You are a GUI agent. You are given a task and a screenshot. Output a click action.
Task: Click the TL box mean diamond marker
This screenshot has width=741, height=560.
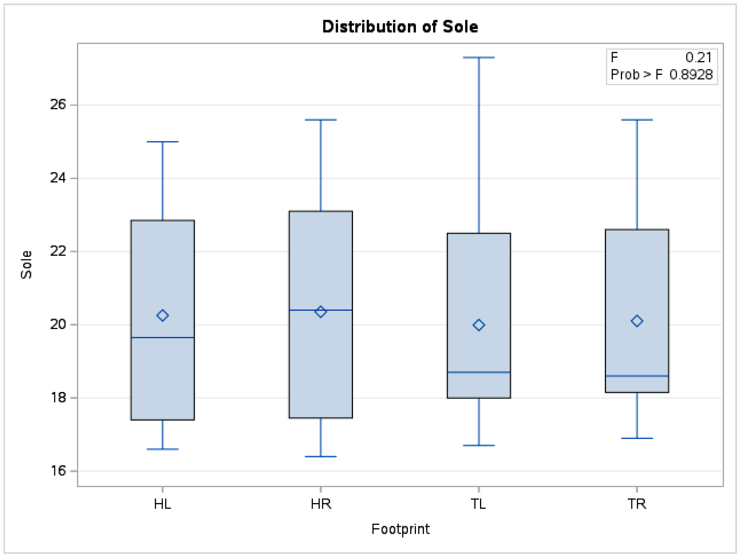pos(479,325)
